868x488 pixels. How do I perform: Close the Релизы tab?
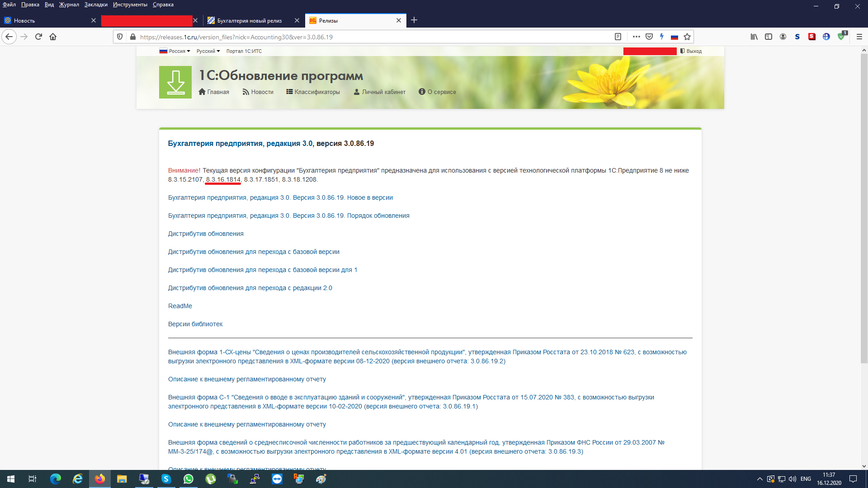pyautogui.click(x=399, y=20)
